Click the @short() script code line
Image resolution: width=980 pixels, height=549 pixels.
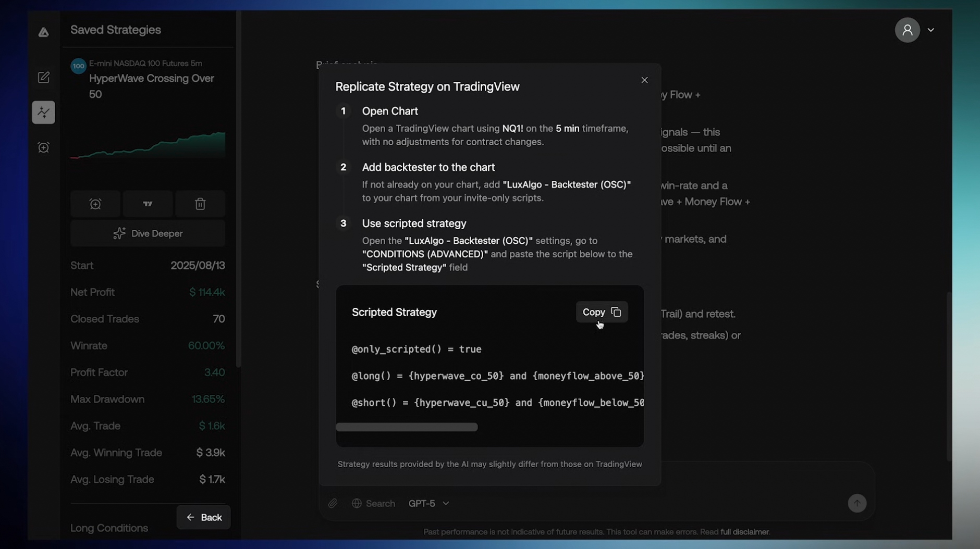point(498,403)
